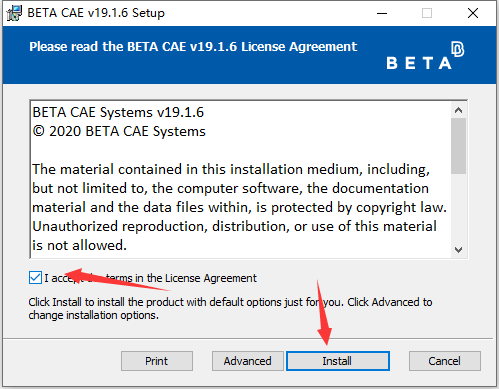Click the license scrollbar down arrow
Screen dimensions: 499x389
[x=459, y=250]
